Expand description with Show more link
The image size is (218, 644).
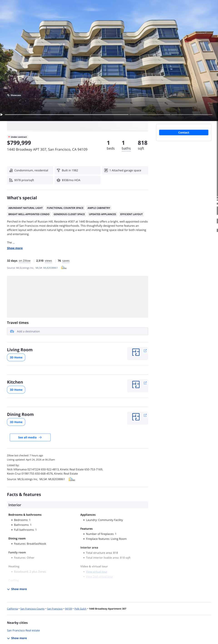[x=15, y=248]
